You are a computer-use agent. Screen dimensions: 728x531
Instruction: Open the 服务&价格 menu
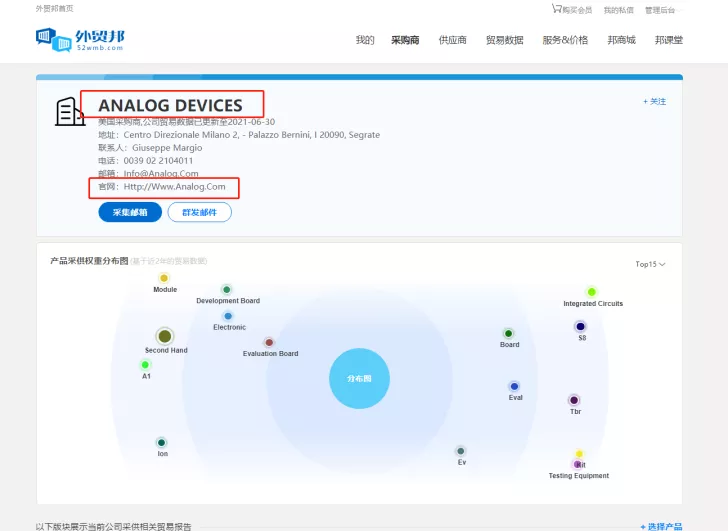(x=566, y=40)
